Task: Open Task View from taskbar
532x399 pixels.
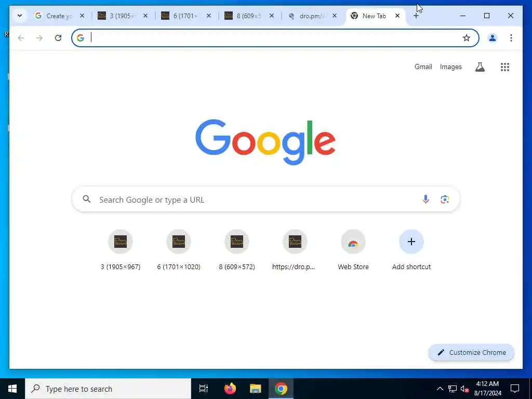Action: pos(204,389)
